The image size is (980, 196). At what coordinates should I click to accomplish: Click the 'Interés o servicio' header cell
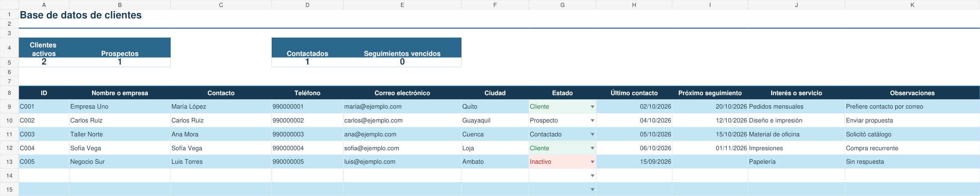[796, 93]
